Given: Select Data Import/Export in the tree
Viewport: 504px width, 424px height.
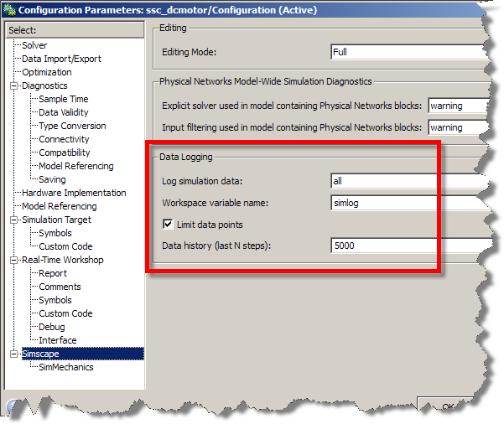Looking at the screenshot, I should (x=61, y=59).
